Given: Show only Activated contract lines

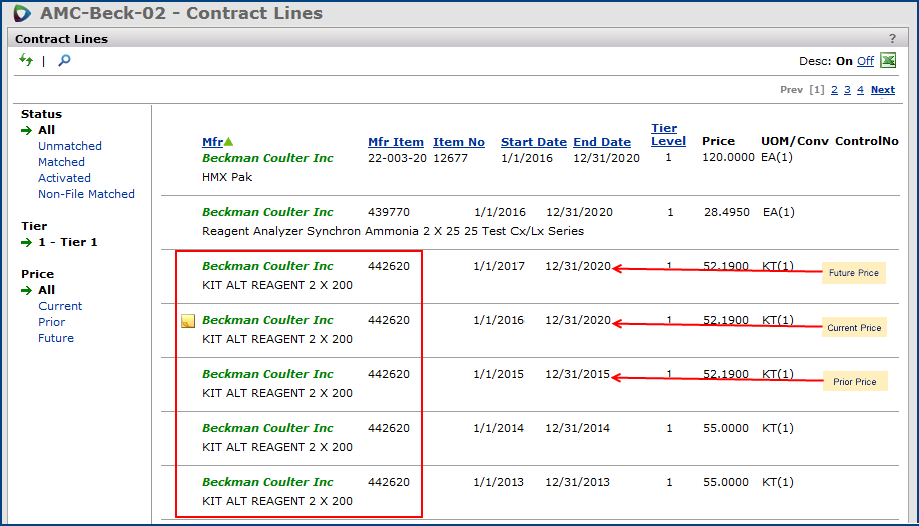Looking at the screenshot, I should [x=64, y=178].
